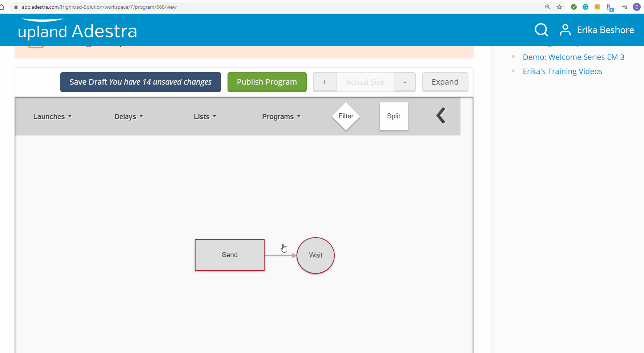Open the Lists dropdown
Image resolution: width=644 pixels, height=353 pixels.
205,117
